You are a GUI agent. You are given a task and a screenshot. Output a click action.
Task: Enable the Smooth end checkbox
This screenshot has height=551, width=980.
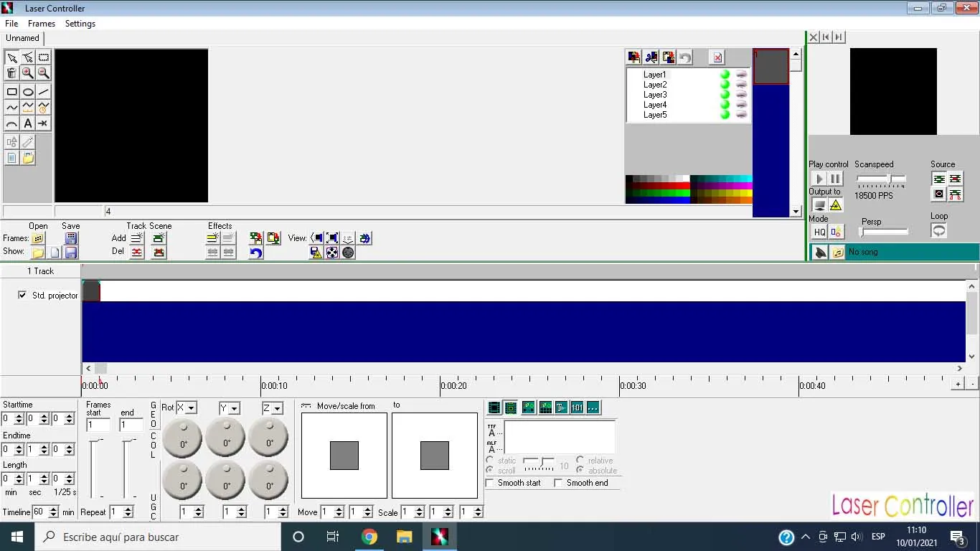click(x=558, y=483)
